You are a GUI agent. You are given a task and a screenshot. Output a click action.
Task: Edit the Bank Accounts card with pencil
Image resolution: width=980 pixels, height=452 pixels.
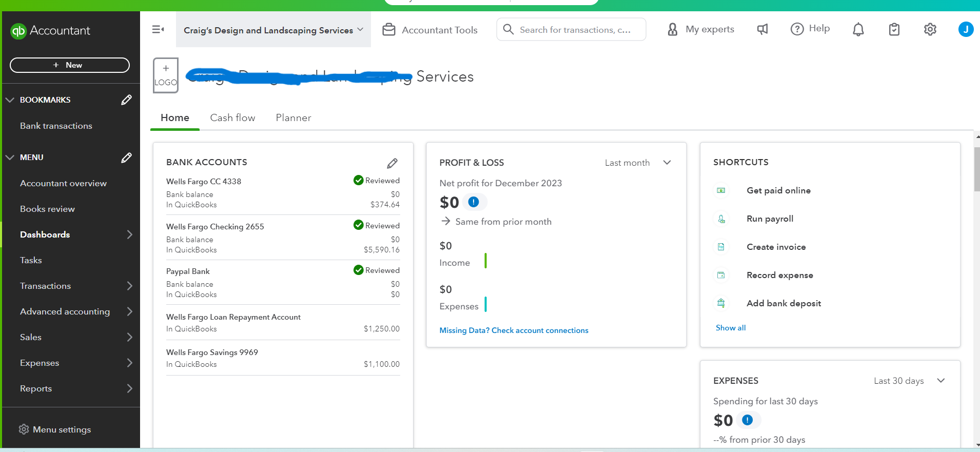pos(392,163)
